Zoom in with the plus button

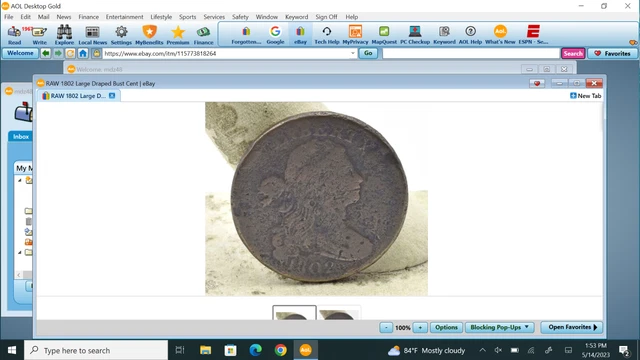click(x=420, y=327)
